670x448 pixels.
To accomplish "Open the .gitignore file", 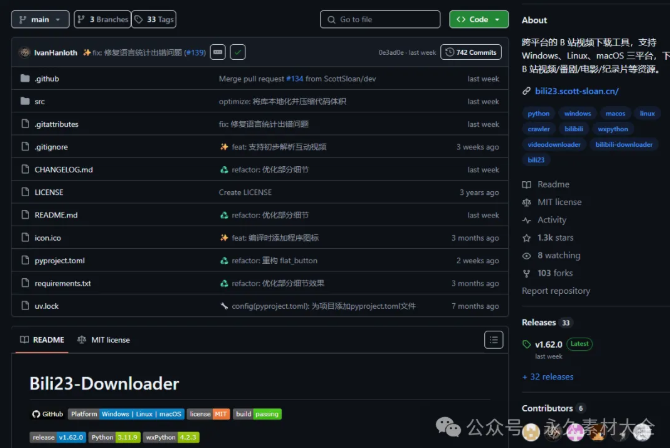I will click(x=51, y=147).
